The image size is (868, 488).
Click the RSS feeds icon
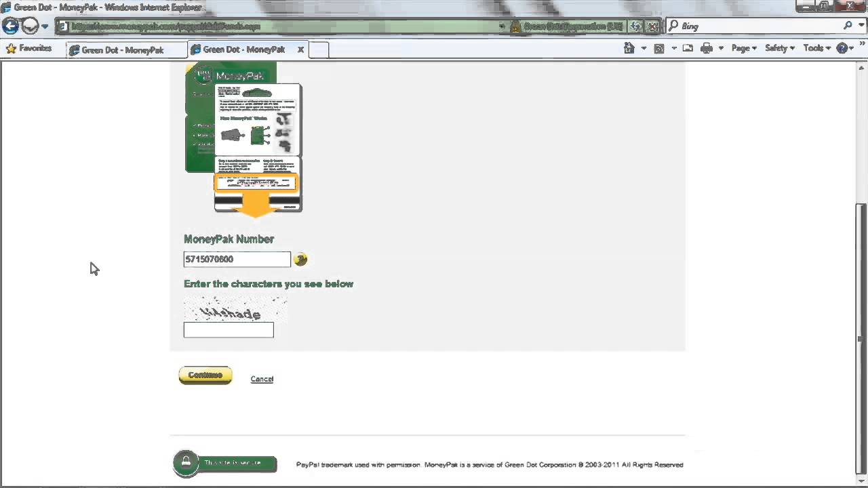point(659,48)
